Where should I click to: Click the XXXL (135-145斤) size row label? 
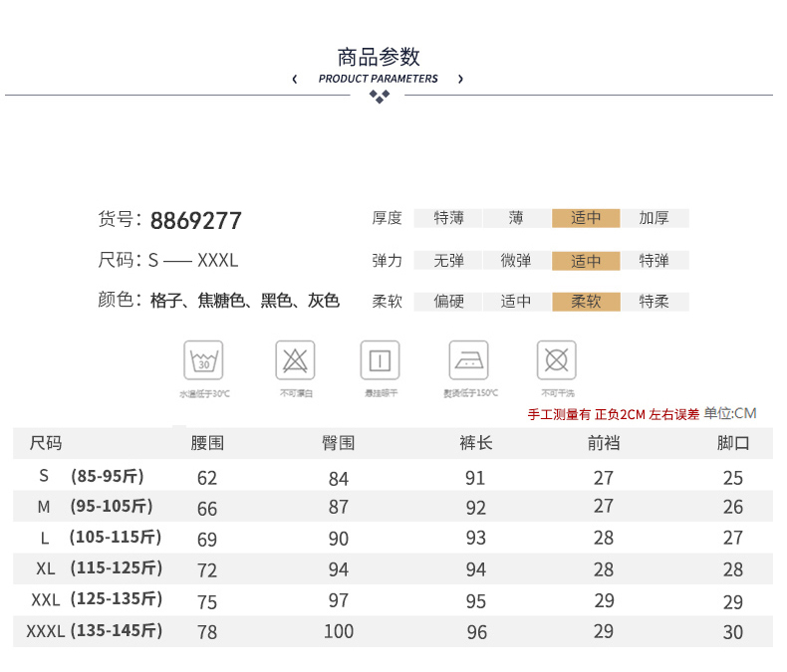[94, 631]
